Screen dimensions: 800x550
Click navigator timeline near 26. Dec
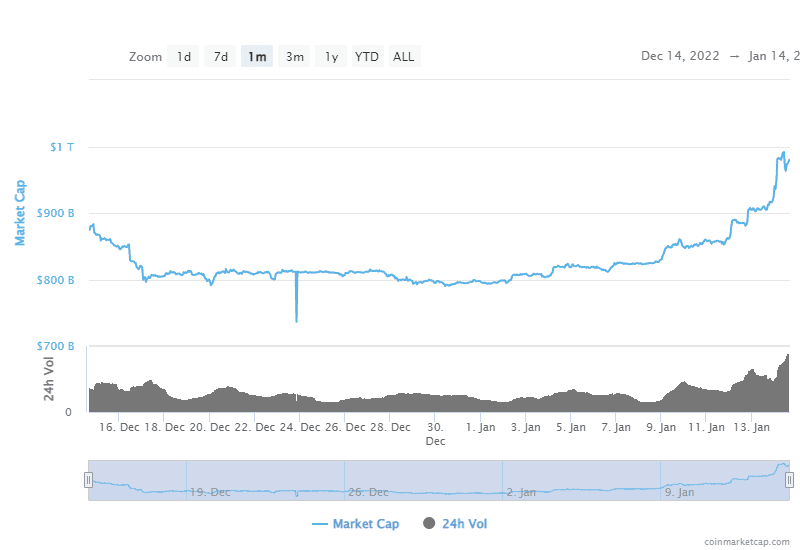pos(366,491)
